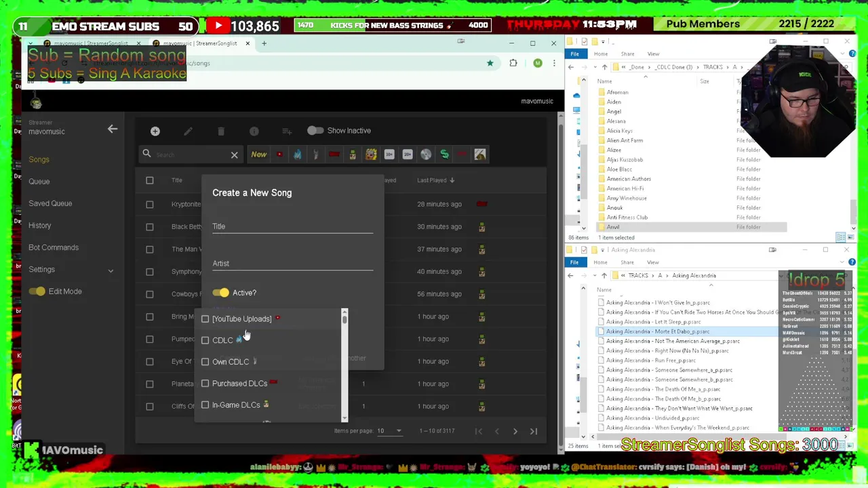This screenshot has width=868, height=488.
Task: Check the [YouTube Uploads] option
Action: 205,319
